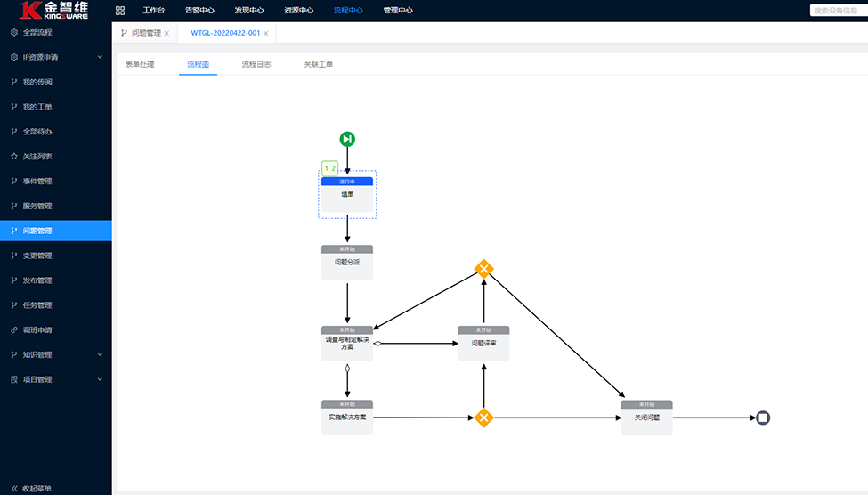Image resolution: width=868 pixels, height=495 pixels.
Task: Open 资源中心 in top navigation
Action: tap(299, 11)
